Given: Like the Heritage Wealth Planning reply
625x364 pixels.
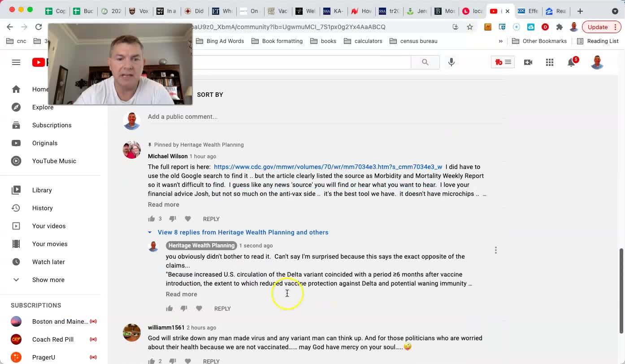Looking at the screenshot, I should [x=169, y=308].
